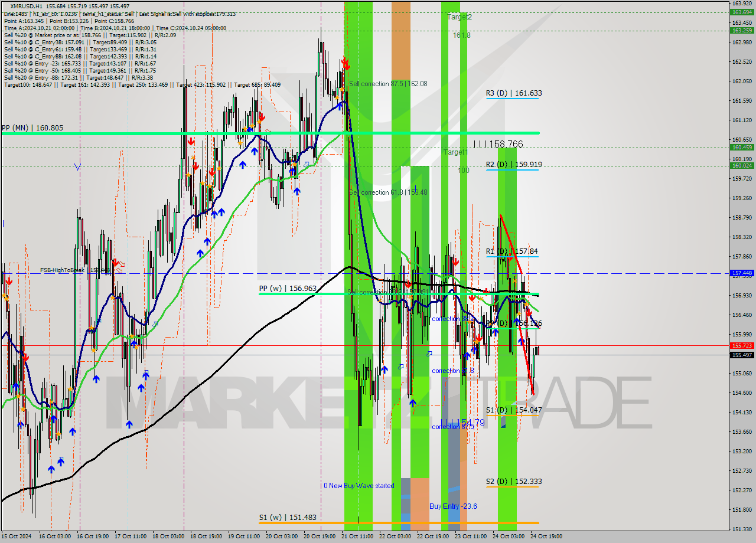756x543 pixels.
Task: Select the S2 (D) | 152.333 support label
Action: (x=514, y=482)
